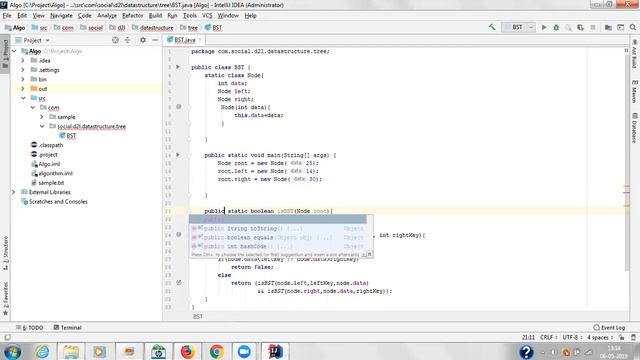Image resolution: width=640 pixels, height=360 pixels.
Task: Open the Terminal tool window
Action: click(x=68, y=327)
